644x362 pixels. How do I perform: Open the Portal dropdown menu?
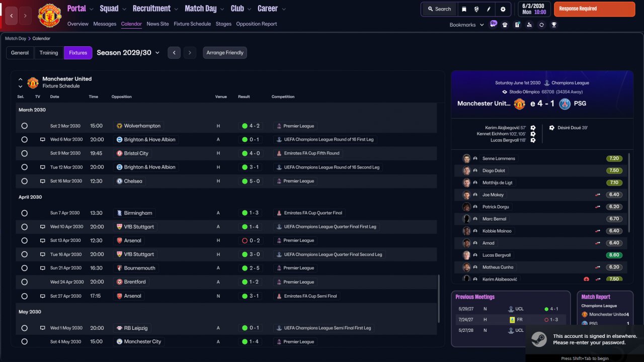(x=80, y=9)
